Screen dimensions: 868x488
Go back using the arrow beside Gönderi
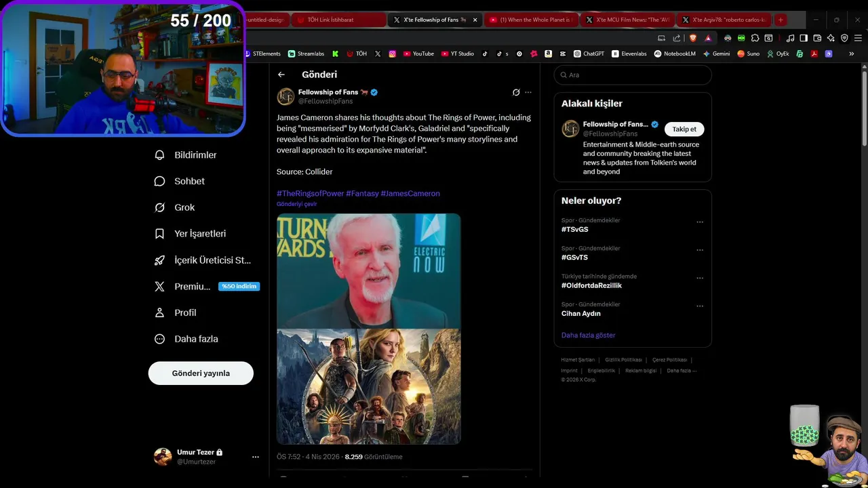(281, 75)
